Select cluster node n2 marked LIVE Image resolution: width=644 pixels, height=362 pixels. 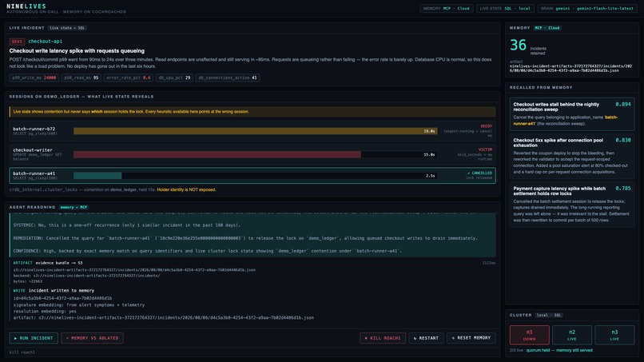point(572,335)
